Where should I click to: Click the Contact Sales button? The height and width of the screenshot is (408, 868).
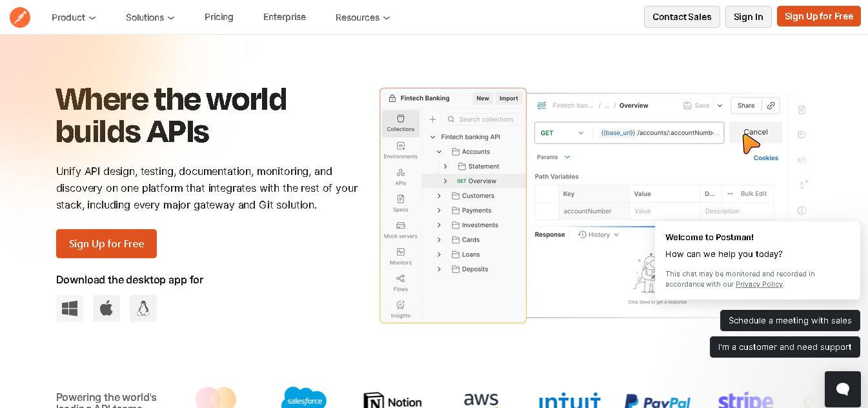click(x=681, y=17)
